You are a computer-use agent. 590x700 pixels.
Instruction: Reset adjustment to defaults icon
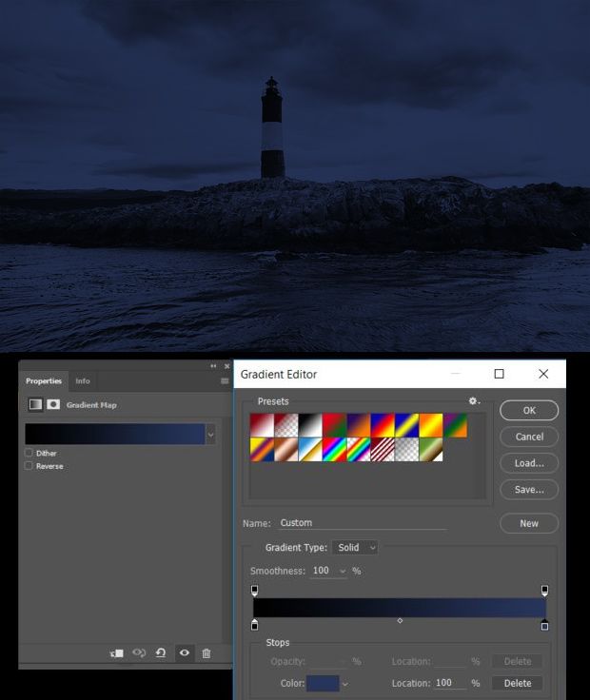point(161,653)
